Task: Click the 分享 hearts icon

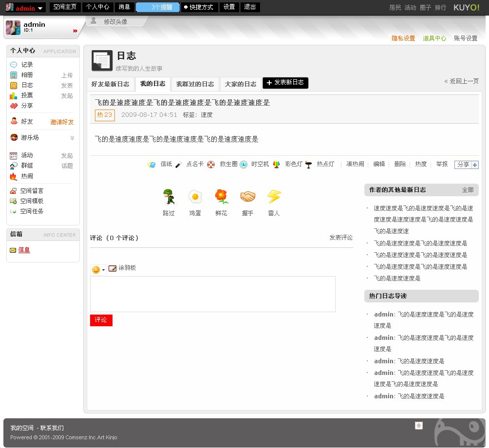Action: (x=14, y=106)
